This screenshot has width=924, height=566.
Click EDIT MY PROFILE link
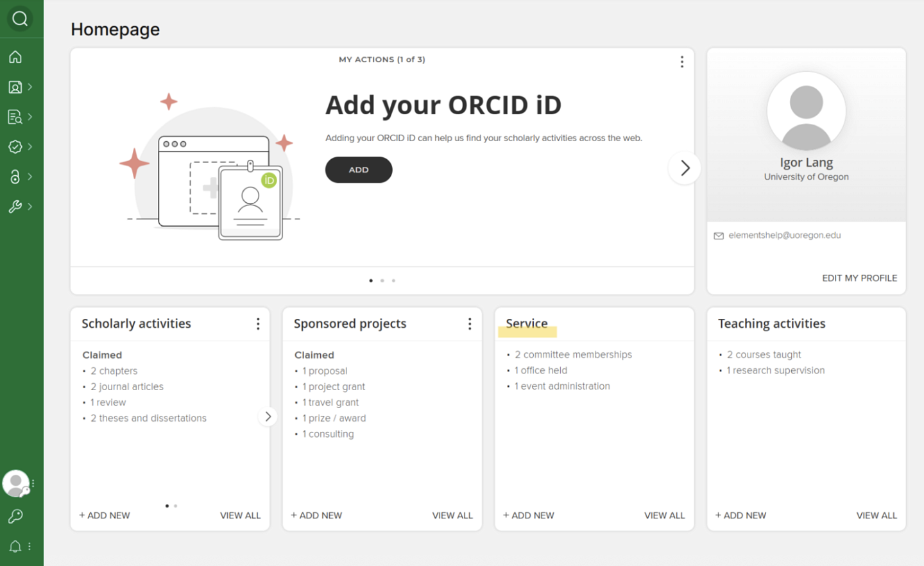[859, 278]
